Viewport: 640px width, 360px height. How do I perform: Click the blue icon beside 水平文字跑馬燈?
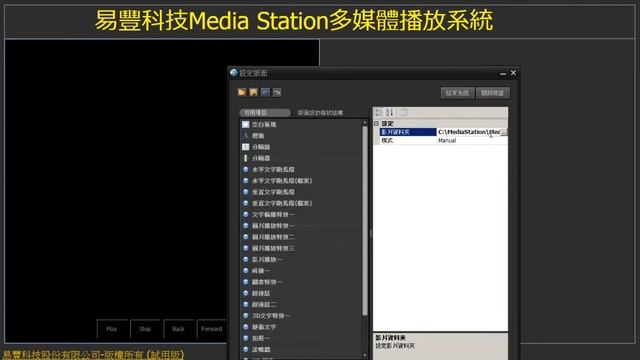click(246, 169)
